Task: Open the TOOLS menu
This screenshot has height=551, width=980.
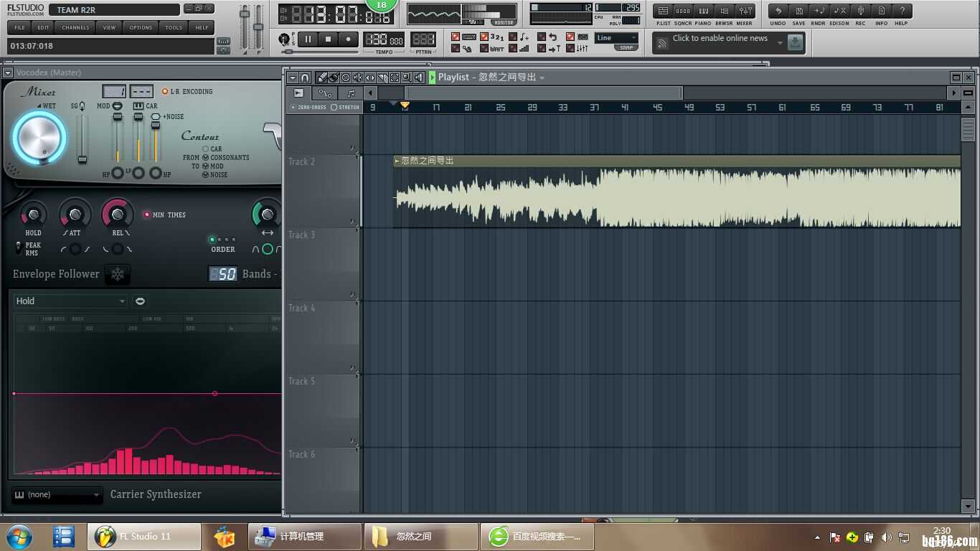Action: tap(174, 27)
